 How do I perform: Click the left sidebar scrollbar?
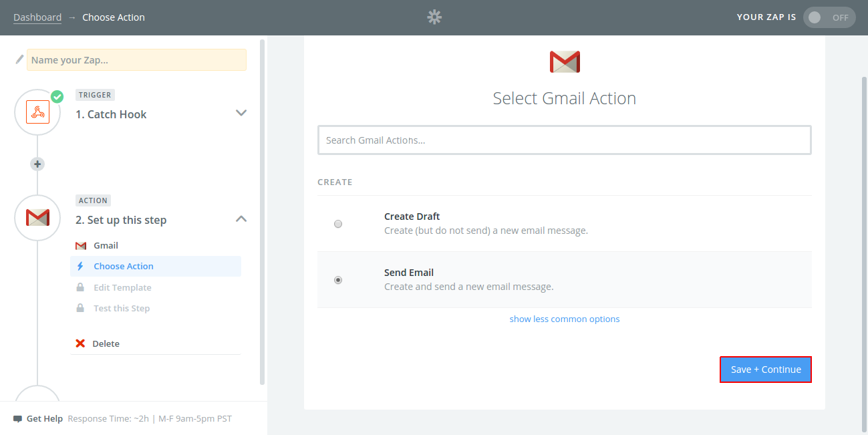click(262, 212)
